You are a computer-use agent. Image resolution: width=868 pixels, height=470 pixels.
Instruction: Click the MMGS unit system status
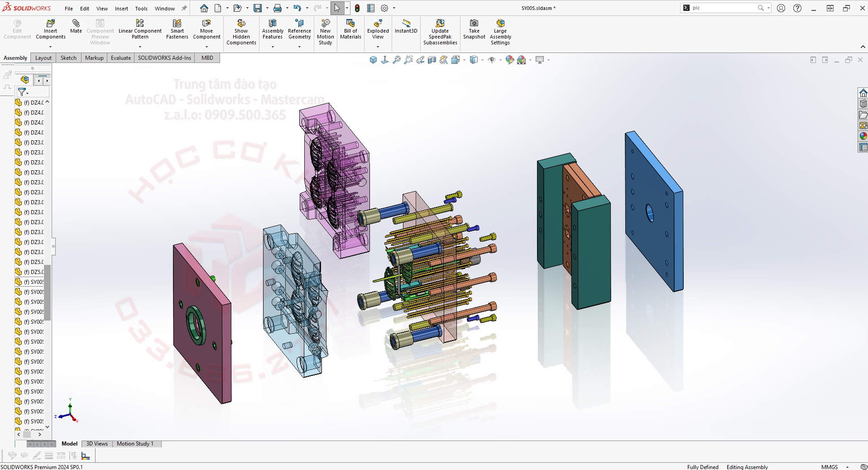830,467
